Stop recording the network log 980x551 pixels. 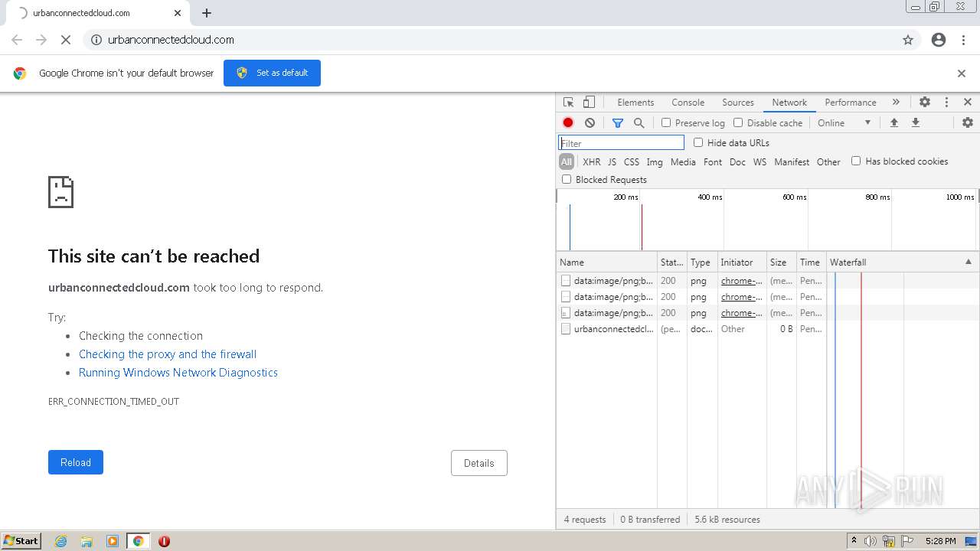point(568,122)
